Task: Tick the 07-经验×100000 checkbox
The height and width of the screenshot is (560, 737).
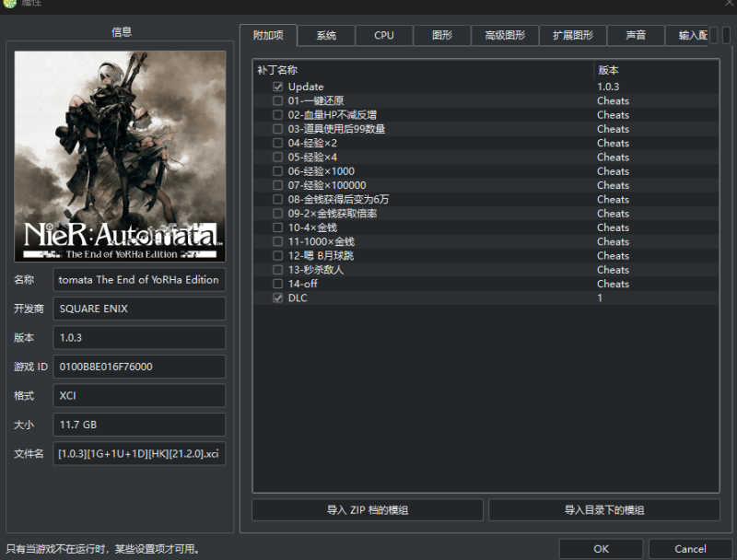Action: pyautogui.click(x=278, y=185)
